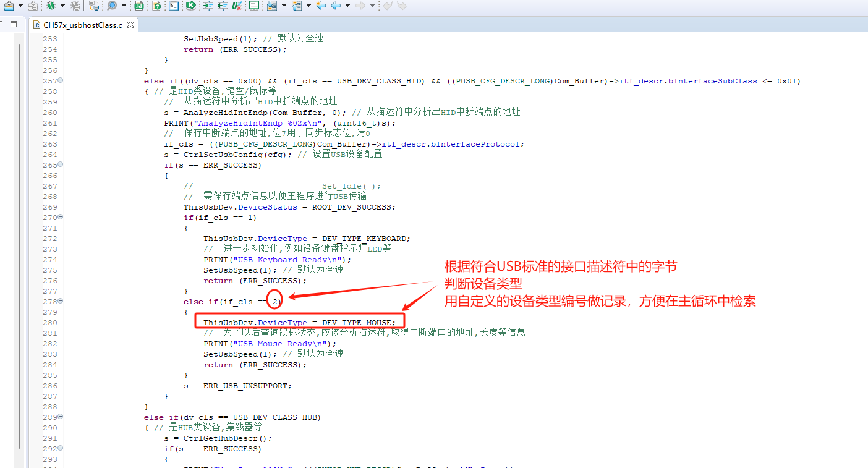Select the CH57x_usbhostClass.c editor tab
This screenshot has width=868, height=468.
[x=83, y=25]
